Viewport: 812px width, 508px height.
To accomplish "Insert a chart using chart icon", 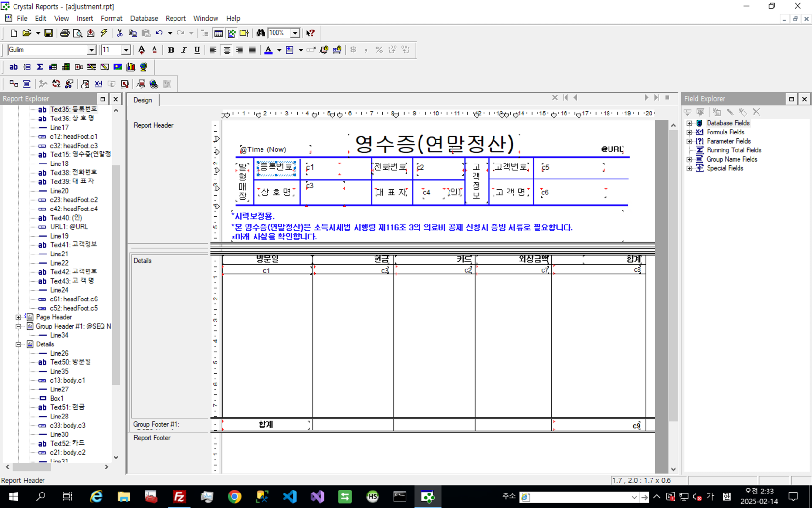I will tap(130, 67).
